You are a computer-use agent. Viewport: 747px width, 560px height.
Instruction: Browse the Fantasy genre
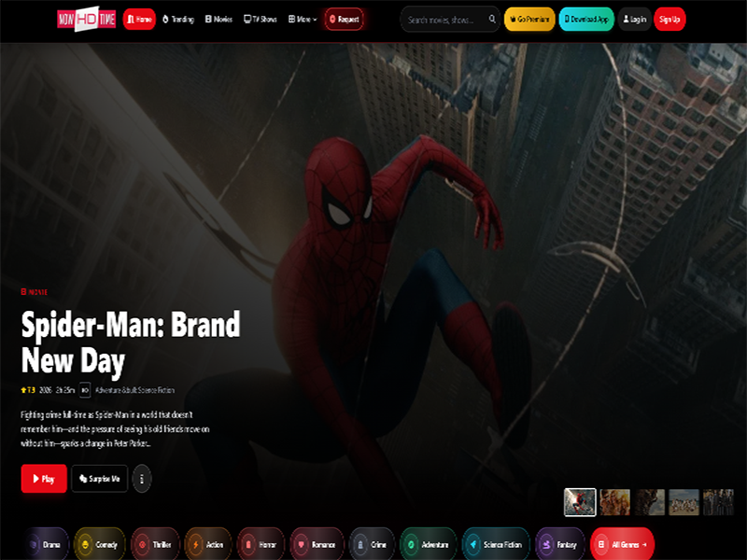point(560,544)
